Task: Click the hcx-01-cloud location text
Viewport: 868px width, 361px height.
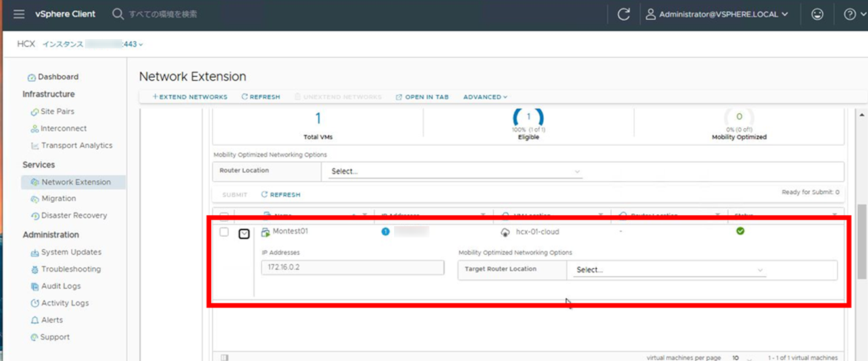Action: [x=536, y=232]
